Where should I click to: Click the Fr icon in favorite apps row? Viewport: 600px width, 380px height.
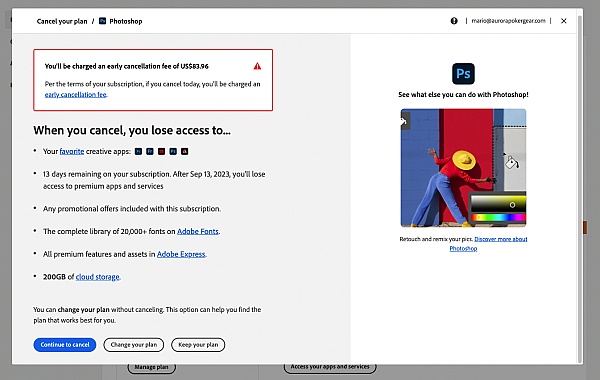click(150, 152)
